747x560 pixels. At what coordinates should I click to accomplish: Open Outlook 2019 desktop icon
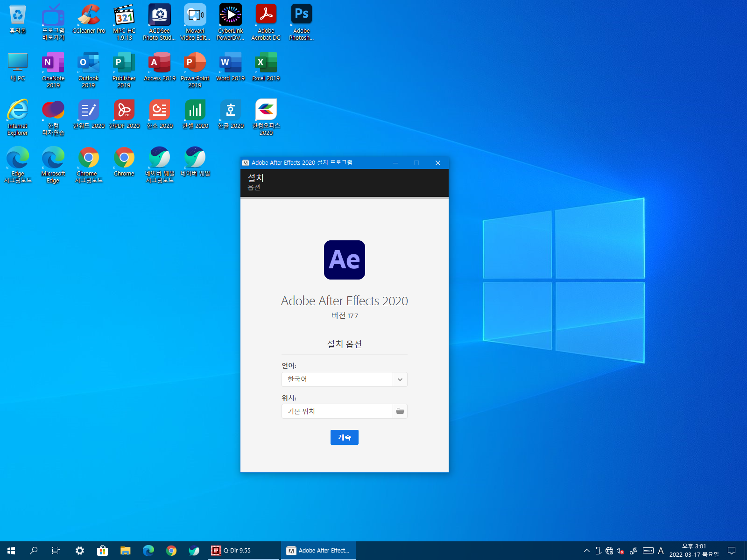[89, 70]
